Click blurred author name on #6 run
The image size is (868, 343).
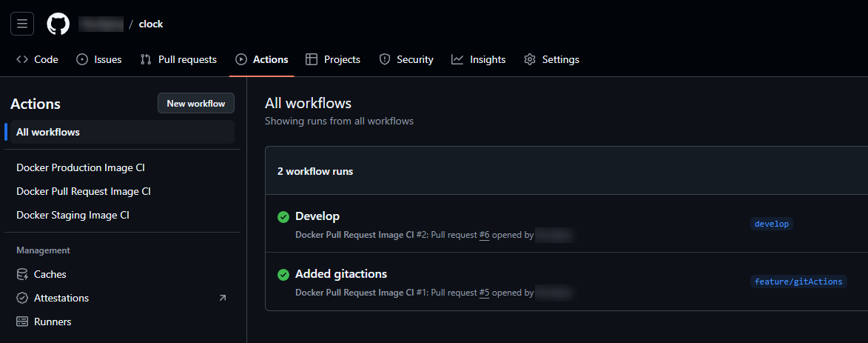point(555,235)
